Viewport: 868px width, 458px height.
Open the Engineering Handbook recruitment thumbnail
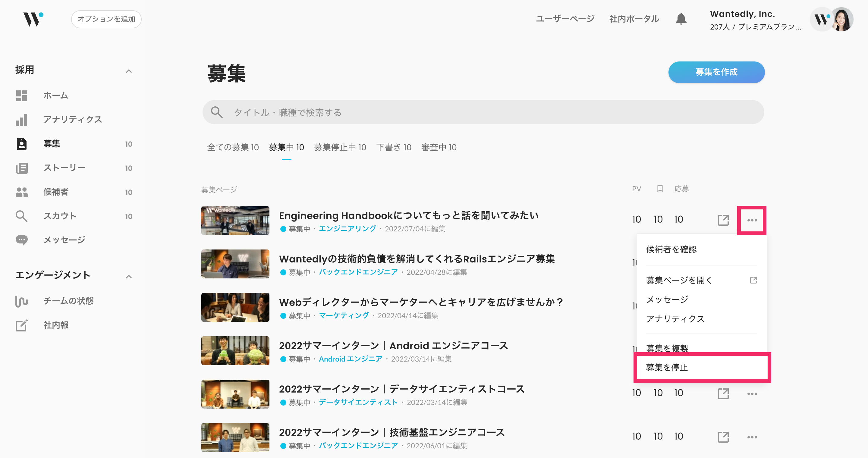(235, 221)
